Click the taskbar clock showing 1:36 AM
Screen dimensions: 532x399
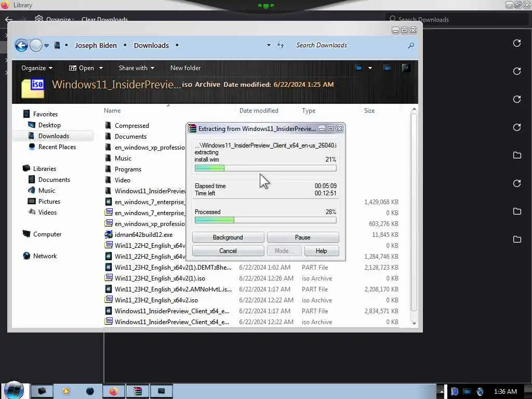(505, 392)
